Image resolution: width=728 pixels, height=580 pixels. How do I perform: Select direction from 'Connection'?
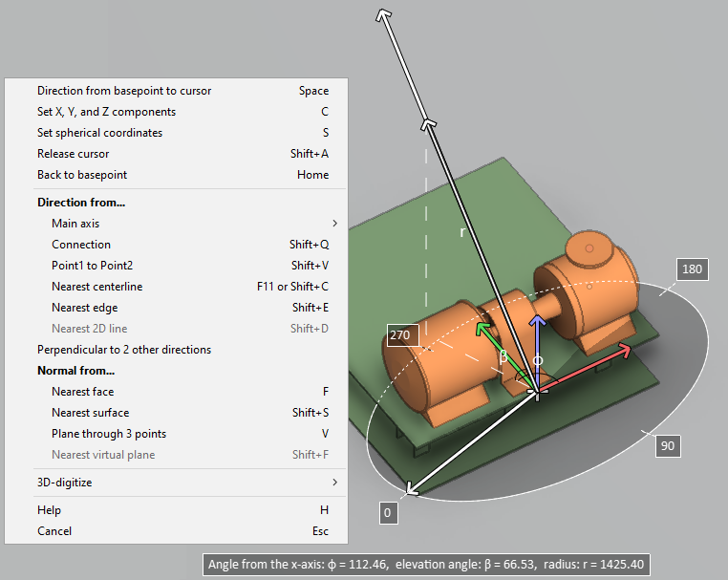click(81, 245)
